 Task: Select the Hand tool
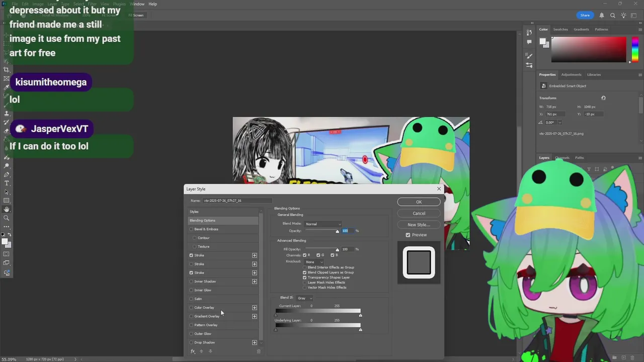coord(7,209)
